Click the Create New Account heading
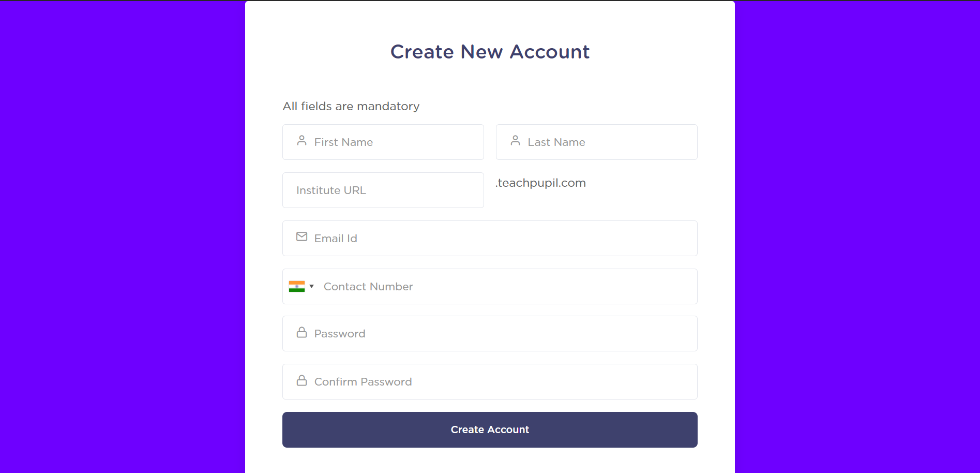The height and width of the screenshot is (473, 980). click(x=490, y=52)
